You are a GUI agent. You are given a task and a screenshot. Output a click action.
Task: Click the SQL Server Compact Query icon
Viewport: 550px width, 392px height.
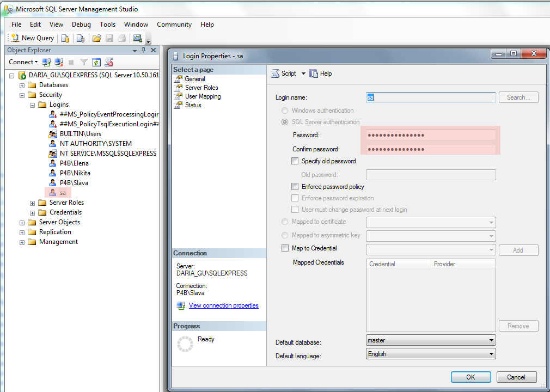[81, 38]
